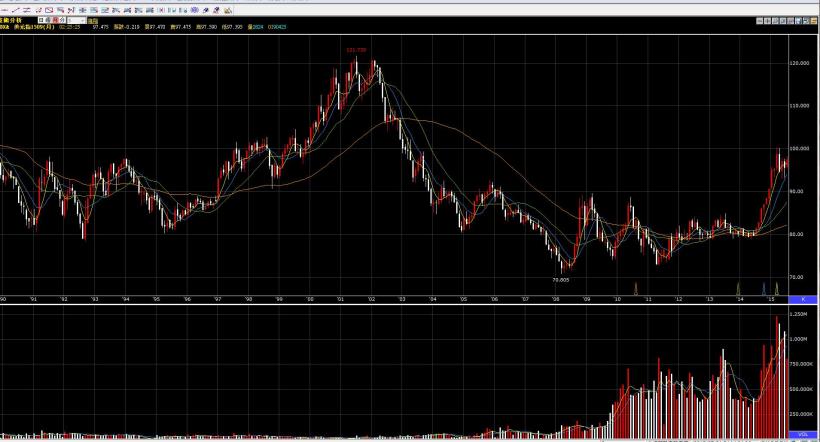820x442 pixels.
Task: Click the 750.000K volume axis label
Action: [x=801, y=364]
